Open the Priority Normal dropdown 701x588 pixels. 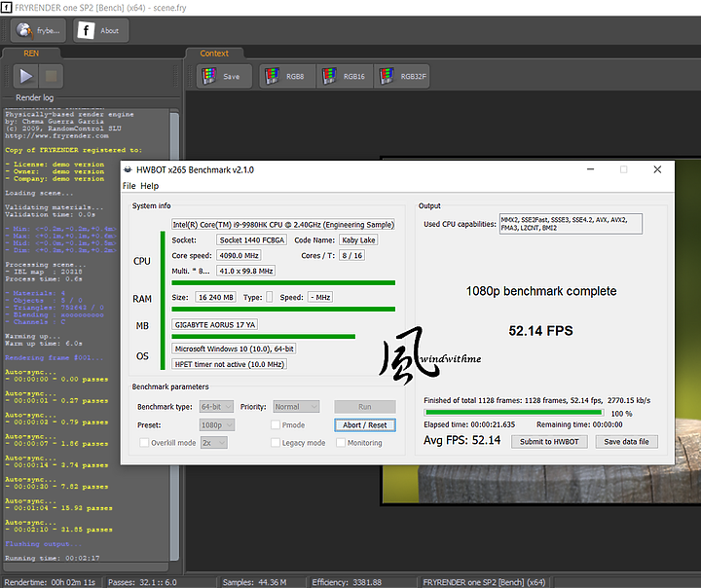[296, 407]
